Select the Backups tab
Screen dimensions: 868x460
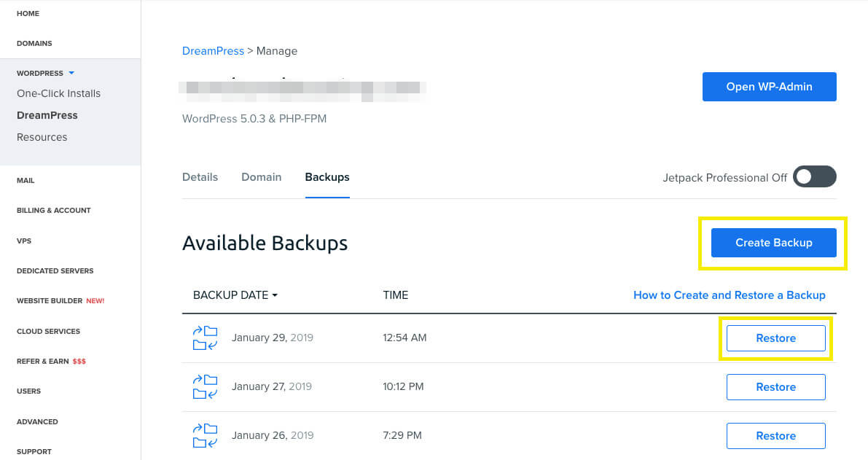[327, 177]
